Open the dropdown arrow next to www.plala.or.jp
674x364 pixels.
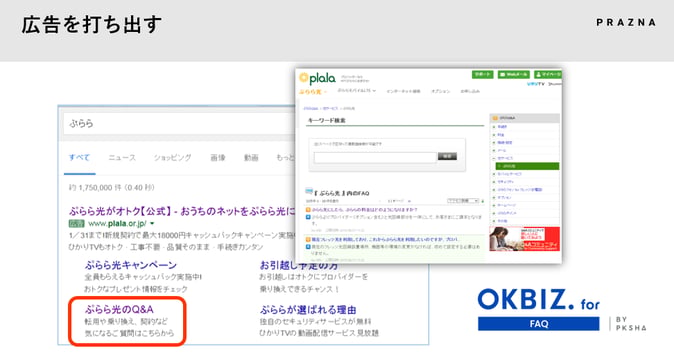[152, 224]
